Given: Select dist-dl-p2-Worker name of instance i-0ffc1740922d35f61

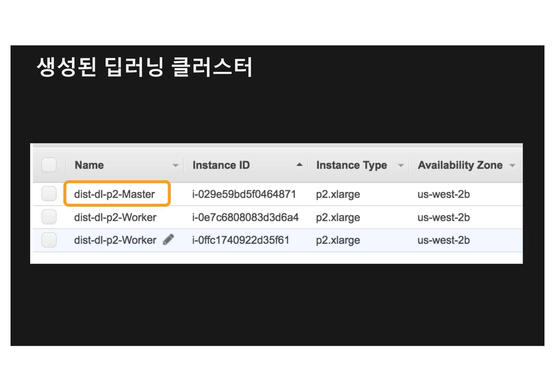Looking at the screenshot, I should click(115, 240).
